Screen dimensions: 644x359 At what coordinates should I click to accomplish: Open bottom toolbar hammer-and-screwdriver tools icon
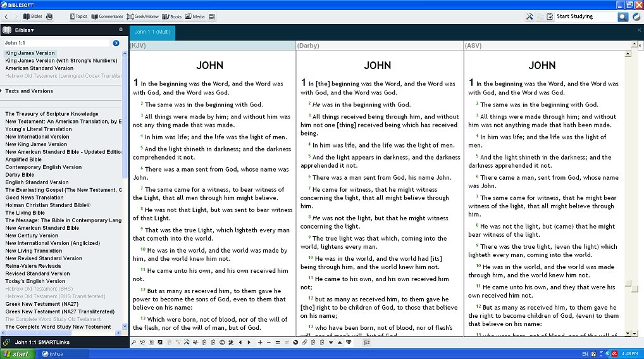[x=187, y=343]
